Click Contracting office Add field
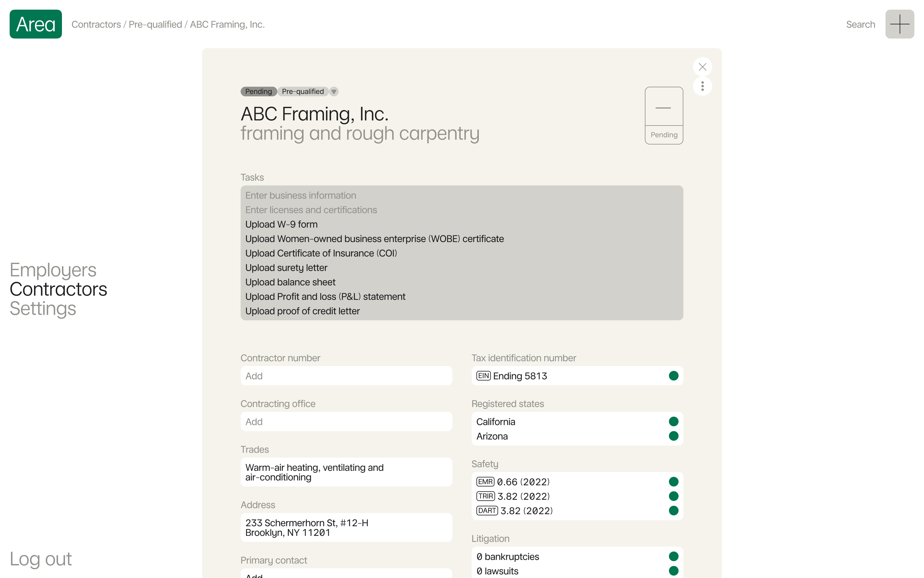This screenshot has height=578, width=924. pyautogui.click(x=346, y=422)
